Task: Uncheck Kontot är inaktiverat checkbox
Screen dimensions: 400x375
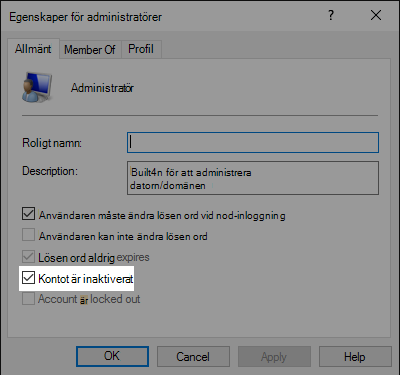Action: point(28,277)
